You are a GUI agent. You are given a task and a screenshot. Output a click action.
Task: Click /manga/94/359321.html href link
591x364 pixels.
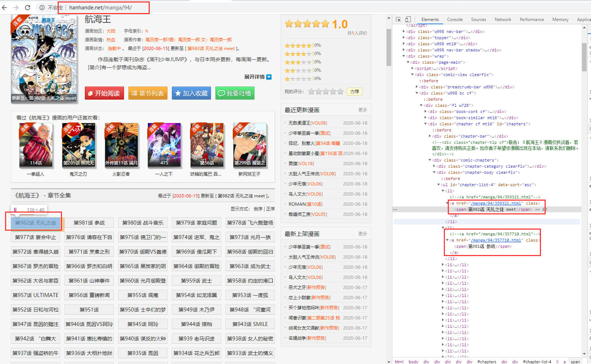[496, 204]
